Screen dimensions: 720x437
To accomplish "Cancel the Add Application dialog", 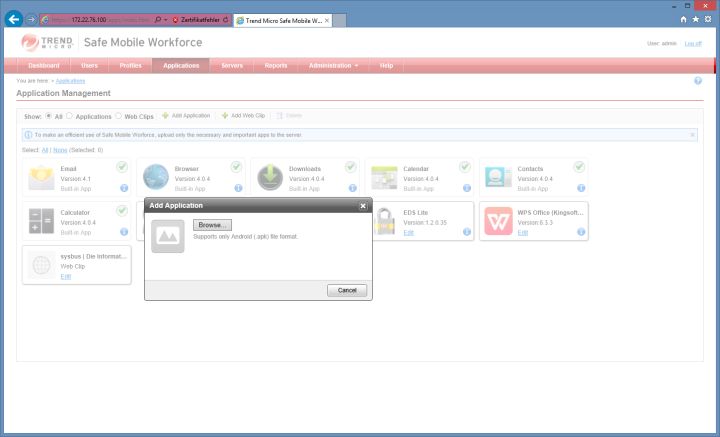I will coord(347,290).
